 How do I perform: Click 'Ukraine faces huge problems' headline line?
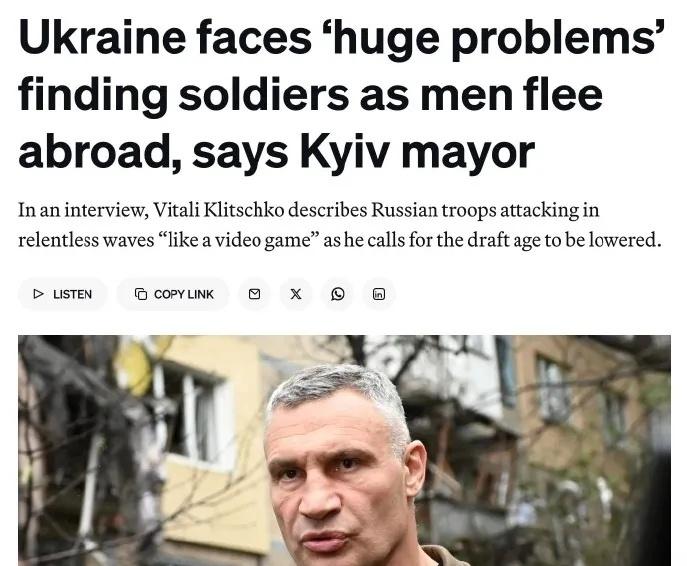[x=342, y=37]
